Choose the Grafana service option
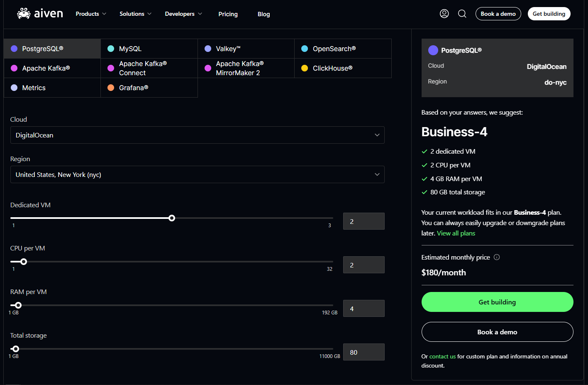Screen dimensions: 588x385 (x=149, y=88)
